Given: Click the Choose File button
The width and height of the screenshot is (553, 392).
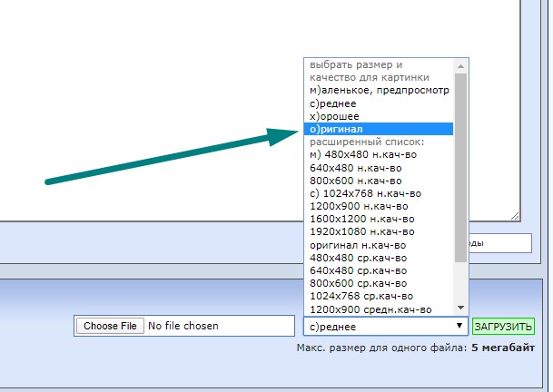Looking at the screenshot, I should coord(109,326).
